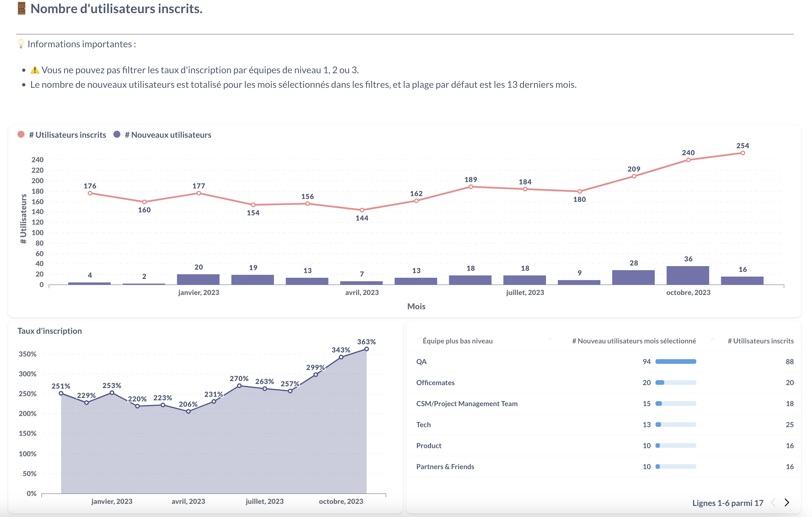The width and height of the screenshot is (812, 517).
Task: Click the lightbulb icon near Informations importantes
Action: (21, 44)
